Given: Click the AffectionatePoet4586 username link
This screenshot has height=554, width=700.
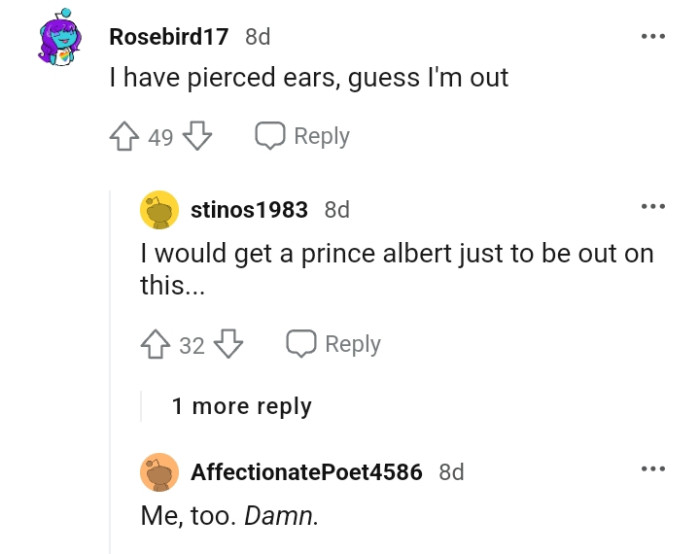Looking at the screenshot, I should click(306, 472).
